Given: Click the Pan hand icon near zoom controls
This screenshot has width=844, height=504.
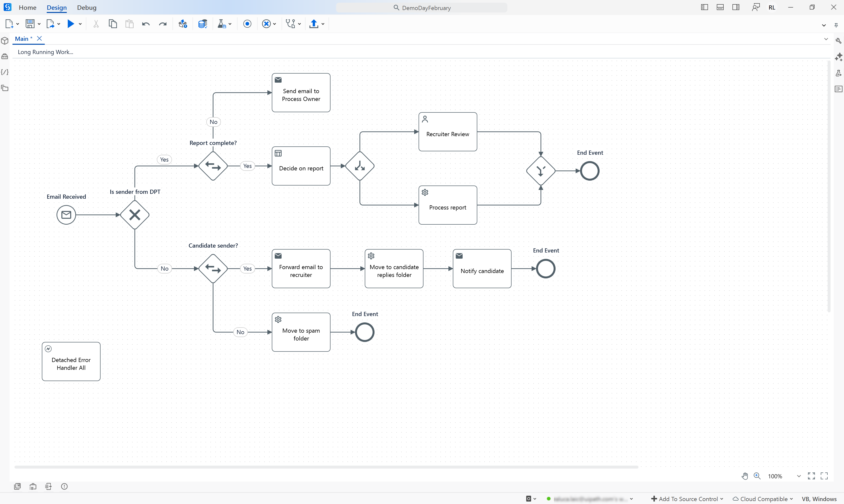Looking at the screenshot, I should [745, 476].
